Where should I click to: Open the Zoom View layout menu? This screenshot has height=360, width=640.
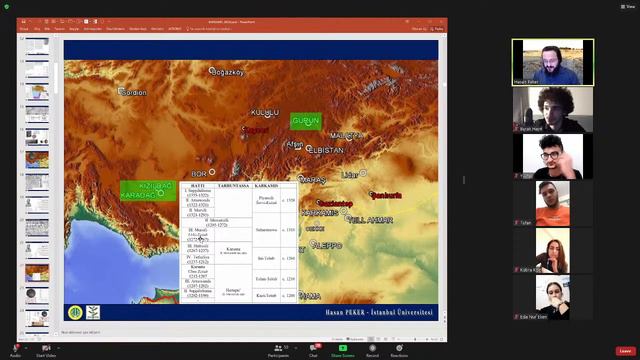628,7
